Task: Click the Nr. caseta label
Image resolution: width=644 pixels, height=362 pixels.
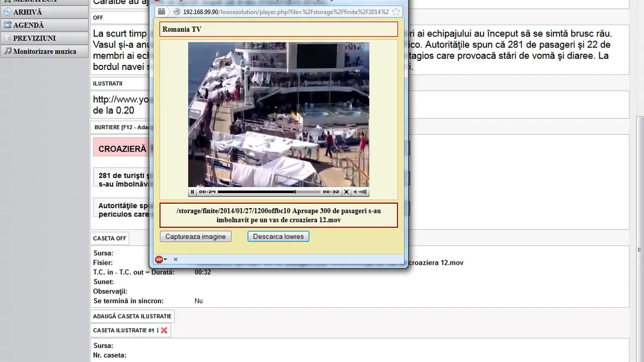Action: coord(109,355)
